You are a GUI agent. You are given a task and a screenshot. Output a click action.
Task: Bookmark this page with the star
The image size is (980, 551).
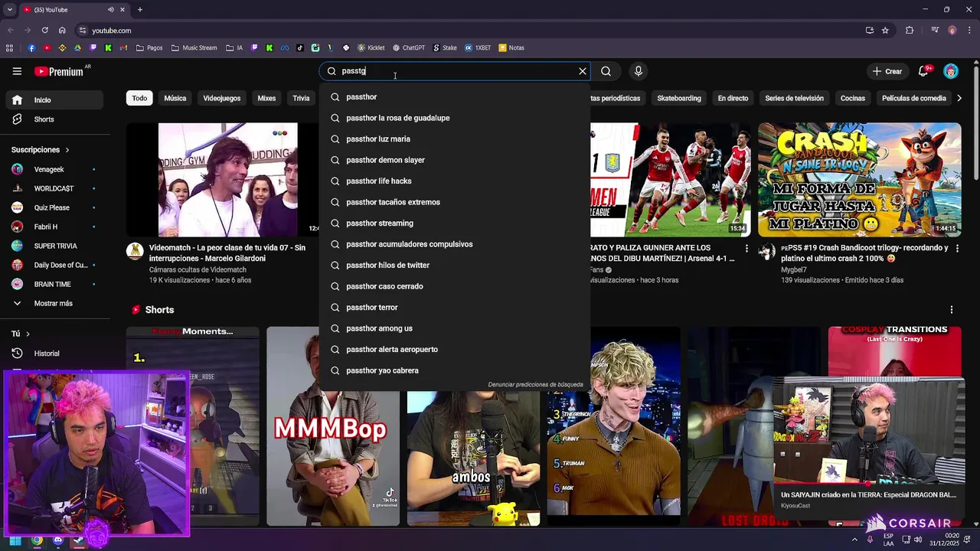[x=885, y=31]
